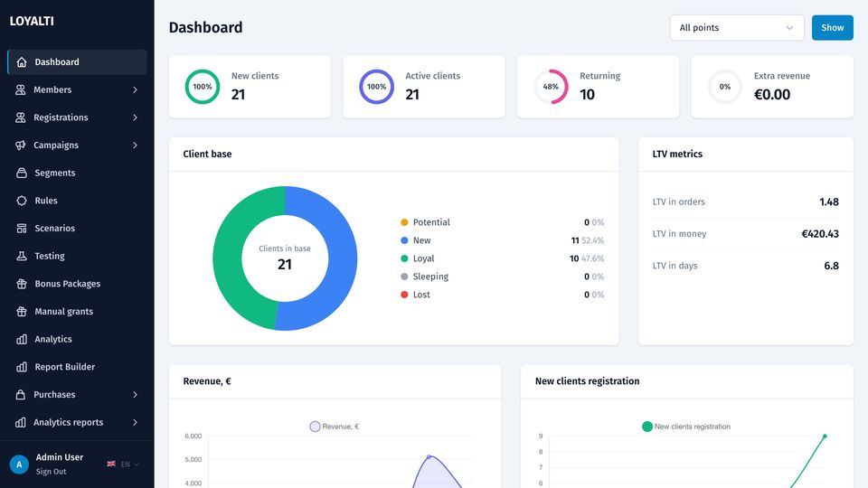Click the Extra revenue 0% ring
This screenshot has width=868, height=488.
(x=724, y=87)
